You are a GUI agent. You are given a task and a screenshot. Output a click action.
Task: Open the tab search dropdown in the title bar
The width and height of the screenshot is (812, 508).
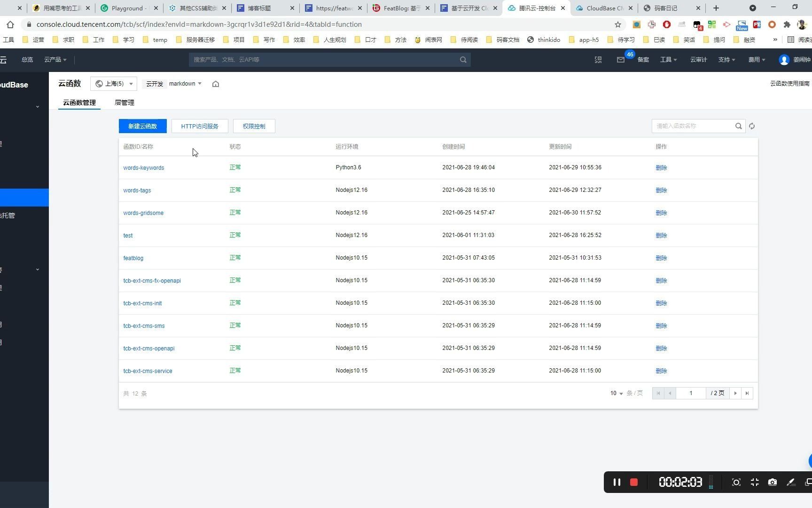pyautogui.click(x=752, y=8)
